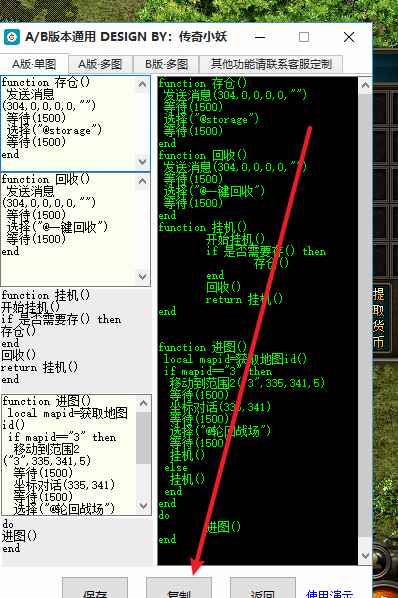Viewport: 398px width, 598px height.
Task: Open the 使用演示 link
Action: (x=329, y=593)
